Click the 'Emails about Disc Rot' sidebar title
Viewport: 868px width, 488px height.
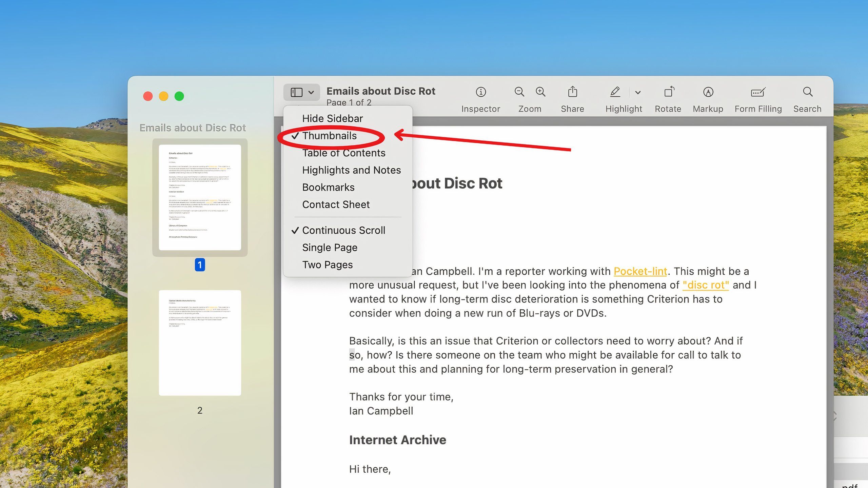[x=193, y=128]
